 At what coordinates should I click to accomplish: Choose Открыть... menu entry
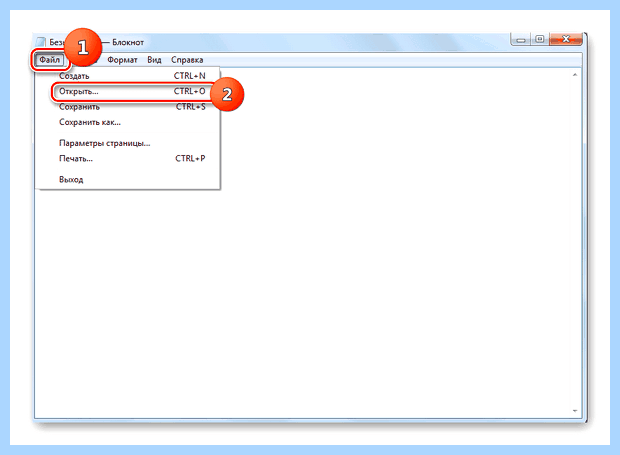[128, 91]
